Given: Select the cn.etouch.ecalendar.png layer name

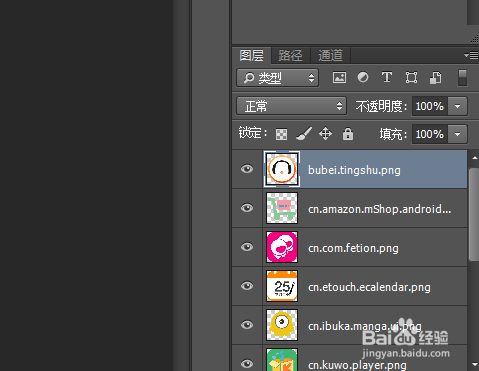Looking at the screenshot, I should (369, 287).
